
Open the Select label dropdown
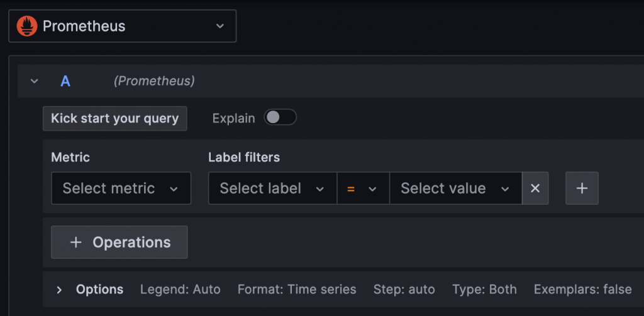point(272,188)
